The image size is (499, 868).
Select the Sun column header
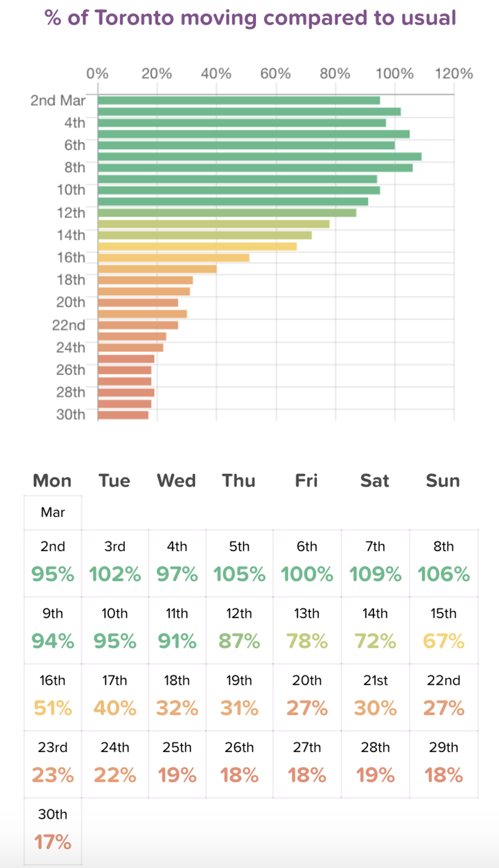click(x=442, y=481)
